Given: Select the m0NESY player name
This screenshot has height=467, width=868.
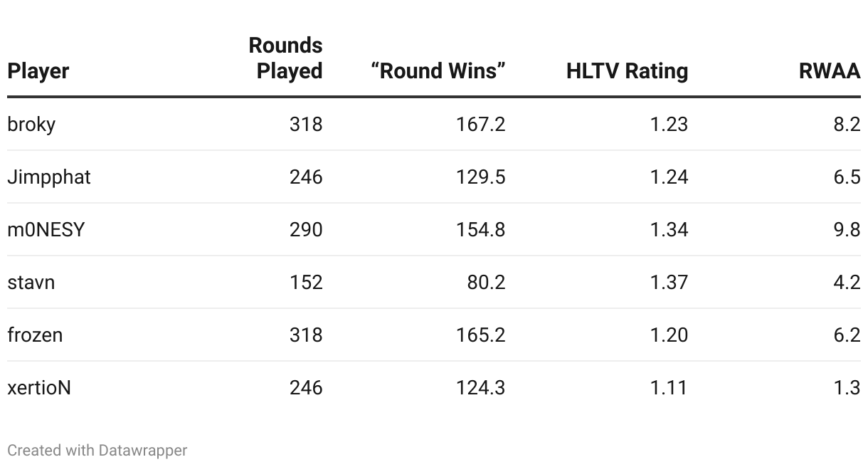Looking at the screenshot, I should tap(46, 229).
